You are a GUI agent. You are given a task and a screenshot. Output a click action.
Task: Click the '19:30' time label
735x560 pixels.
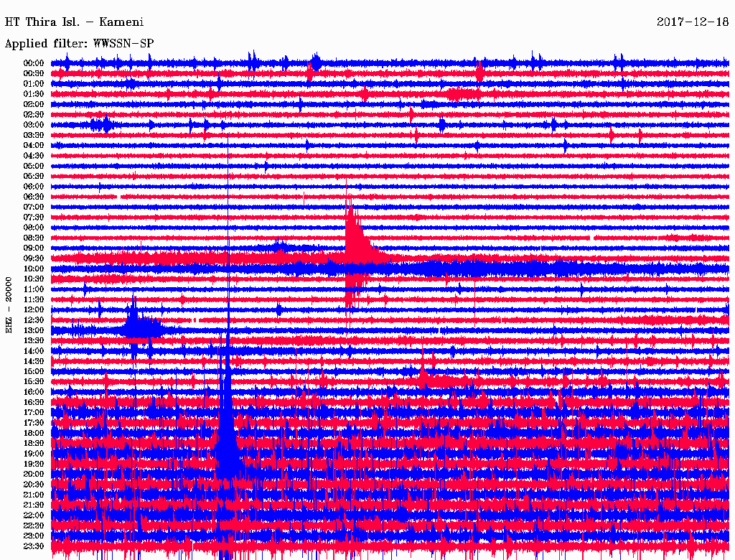[x=34, y=465]
